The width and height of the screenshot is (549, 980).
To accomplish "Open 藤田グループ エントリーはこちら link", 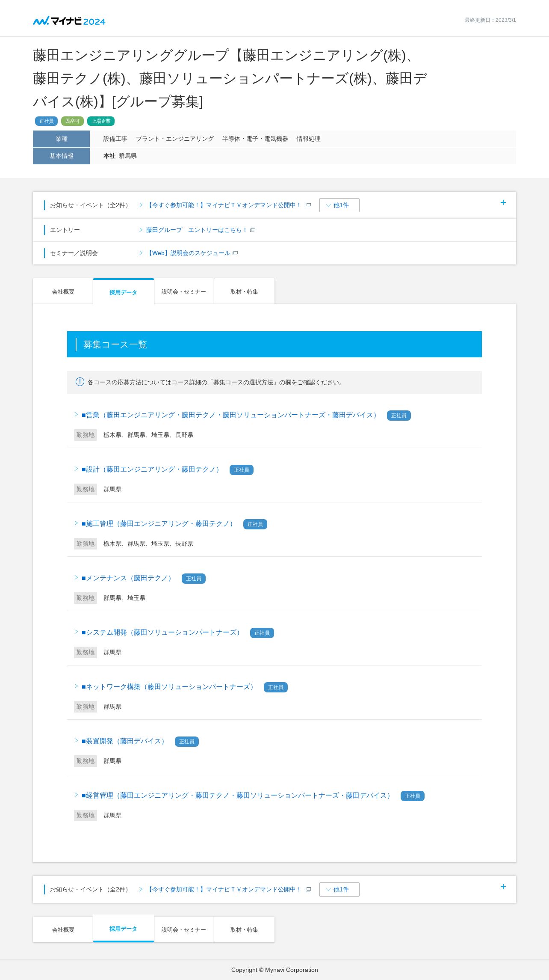I will coord(197,230).
